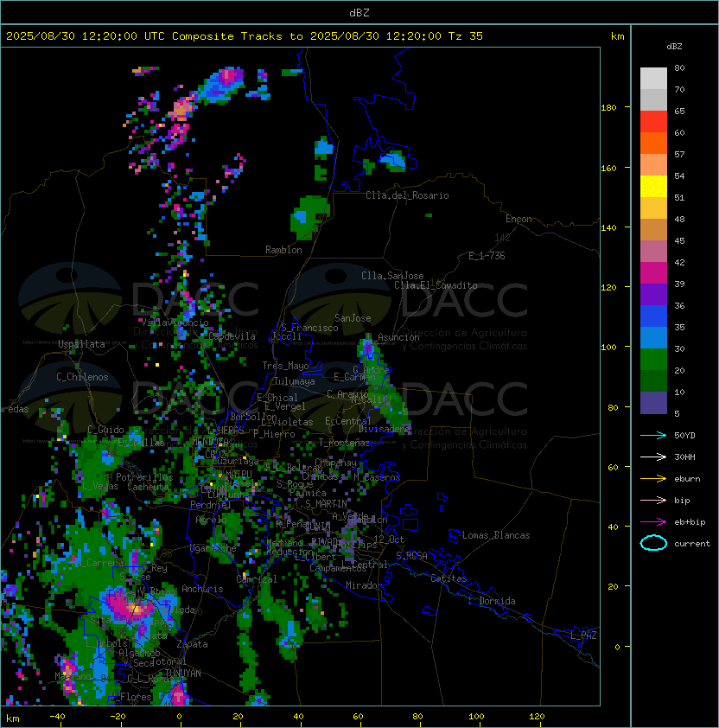Pick the red 60-65 dBZ swatch
Viewport: 719px width, 728px height.
point(653,122)
